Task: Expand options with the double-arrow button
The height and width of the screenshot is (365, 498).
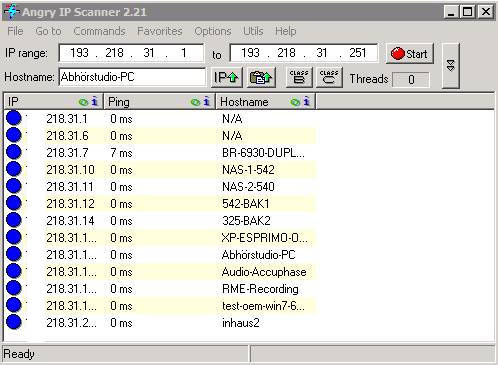Action: [x=451, y=65]
